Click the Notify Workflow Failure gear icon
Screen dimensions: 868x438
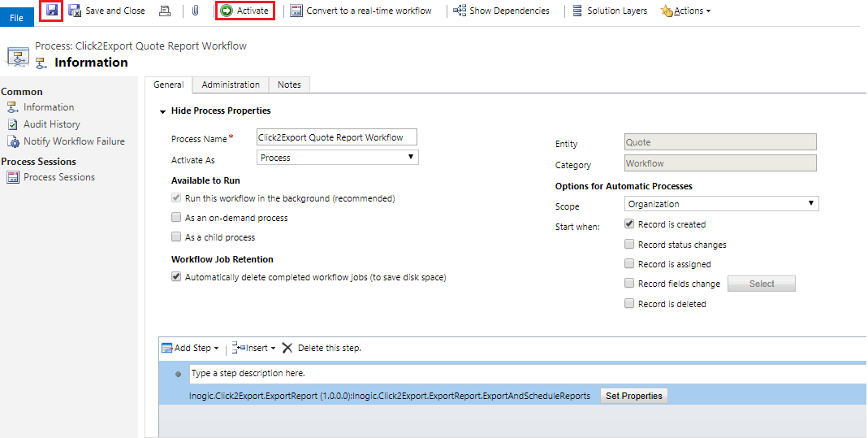click(13, 141)
